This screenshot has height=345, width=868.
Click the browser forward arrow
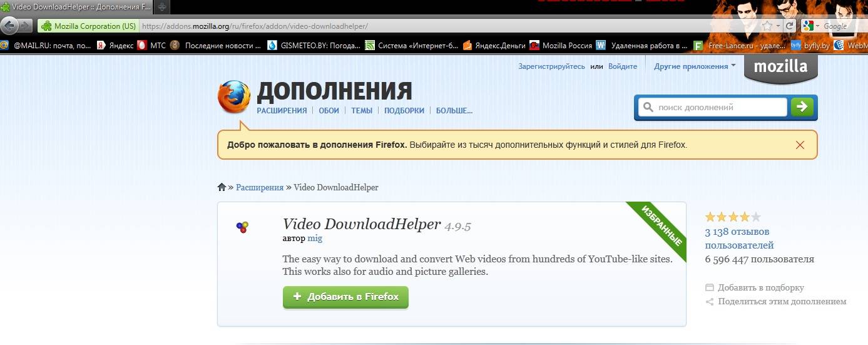coord(26,26)
